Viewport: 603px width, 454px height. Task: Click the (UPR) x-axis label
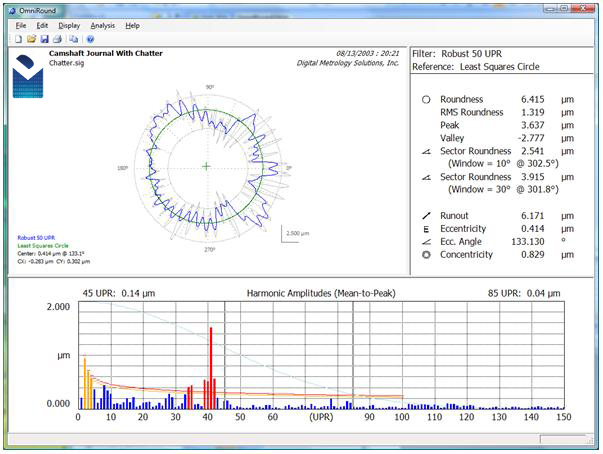click(x=321, y=417)
